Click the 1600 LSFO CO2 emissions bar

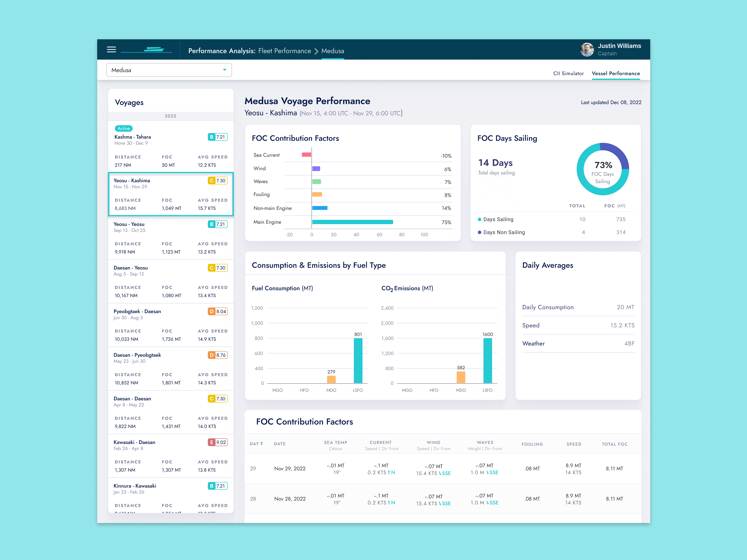click(x=488, y=360)
